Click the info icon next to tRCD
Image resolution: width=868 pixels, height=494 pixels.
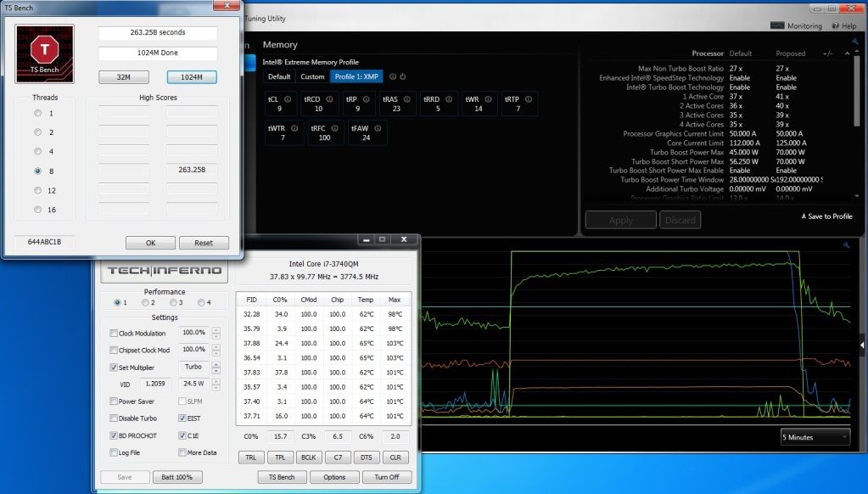(x=329, y=99)
